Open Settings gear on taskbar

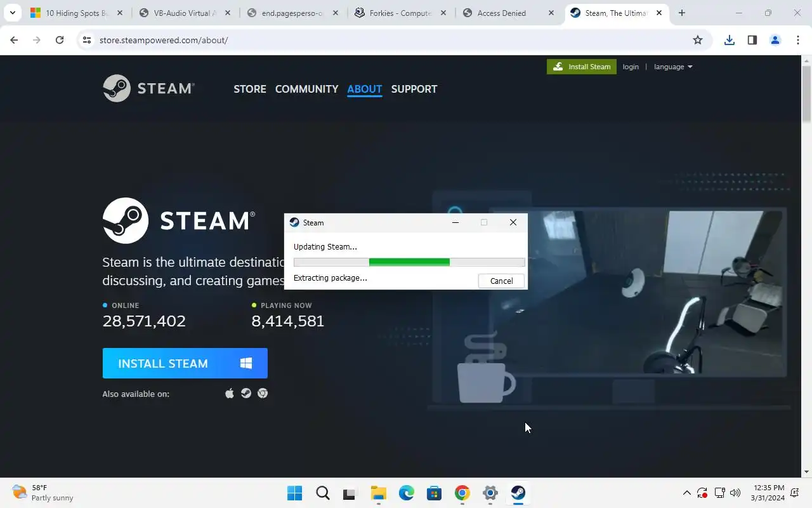tap(490, 493)
